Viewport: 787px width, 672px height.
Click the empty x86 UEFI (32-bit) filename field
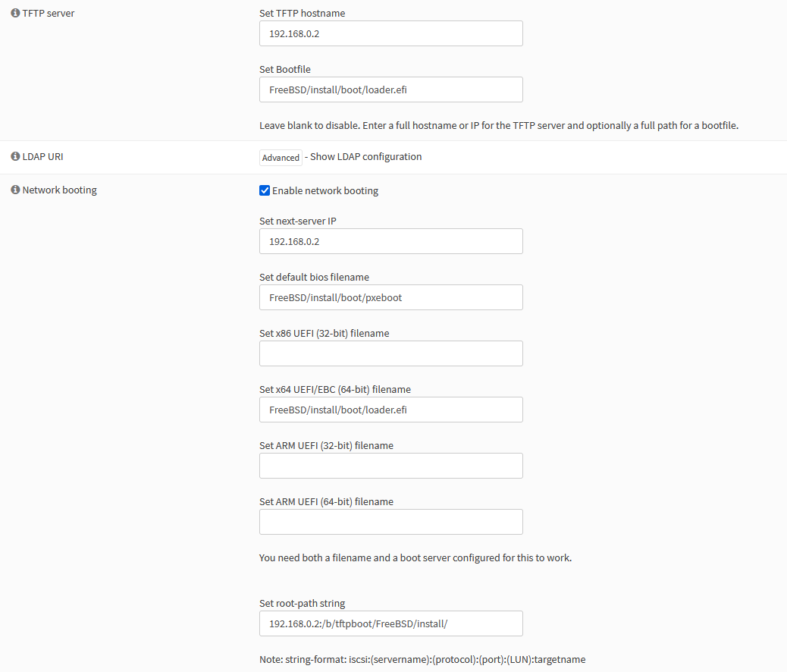[390, 353]
